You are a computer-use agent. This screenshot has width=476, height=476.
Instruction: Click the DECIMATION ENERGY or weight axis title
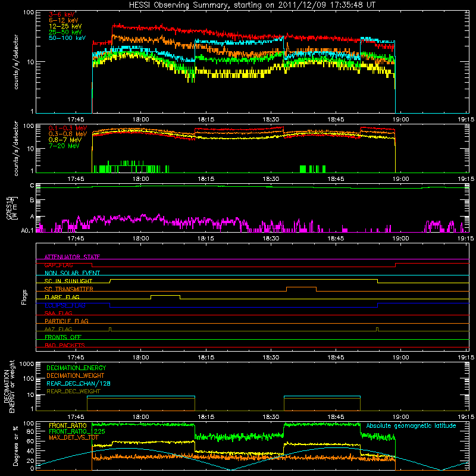10,386
